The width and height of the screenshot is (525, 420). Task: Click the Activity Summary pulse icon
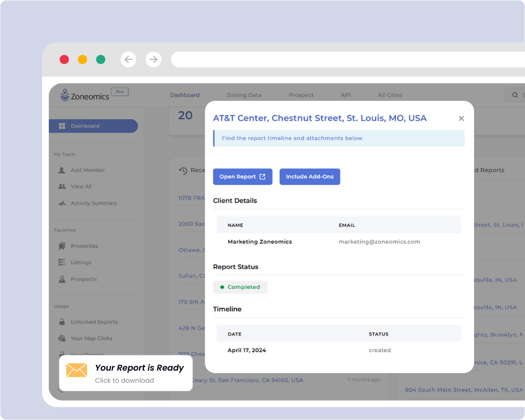tap(62, 203)
